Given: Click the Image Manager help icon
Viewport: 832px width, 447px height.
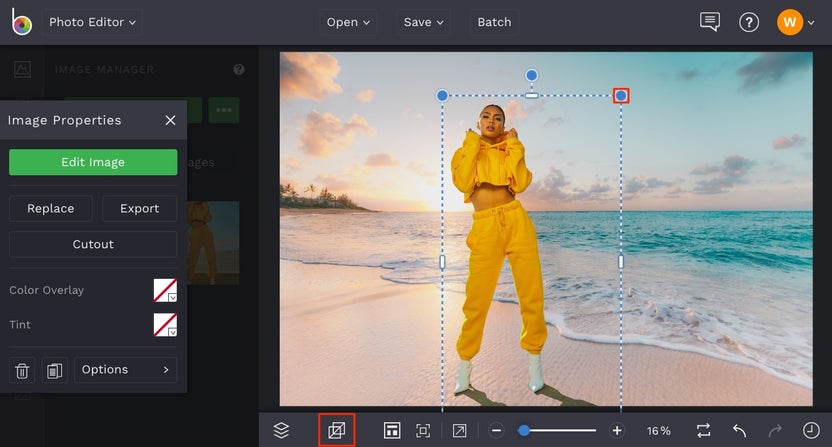Looking at the screenshot, I should point(239,70).
